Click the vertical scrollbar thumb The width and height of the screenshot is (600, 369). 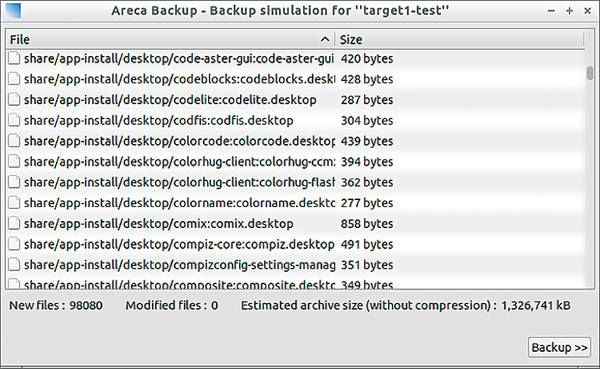pyautogui.click(x=590, y=73)
